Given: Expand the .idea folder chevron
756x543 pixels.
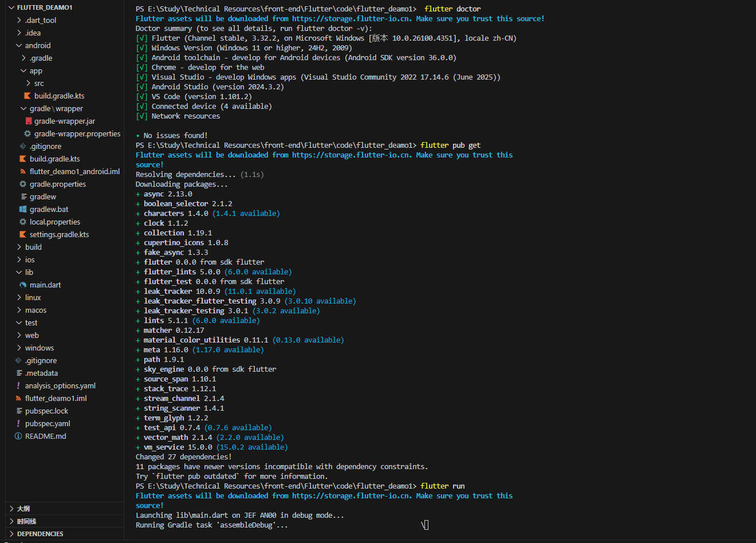Looking at the screenshot, I should click(x=19, y=33).
